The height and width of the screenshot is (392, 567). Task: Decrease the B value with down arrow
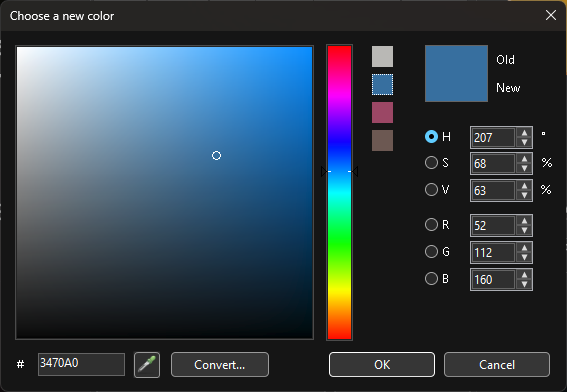pyautogui.click(x=524, y=284)
